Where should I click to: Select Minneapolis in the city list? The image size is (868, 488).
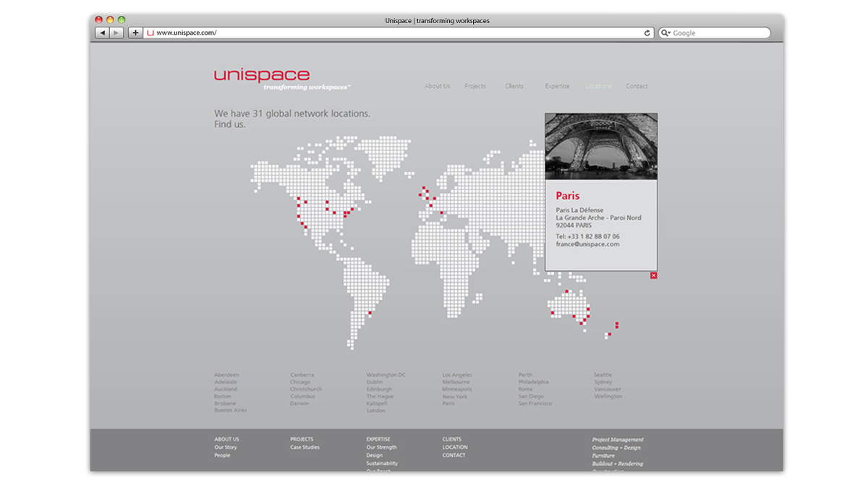(457, 389)
